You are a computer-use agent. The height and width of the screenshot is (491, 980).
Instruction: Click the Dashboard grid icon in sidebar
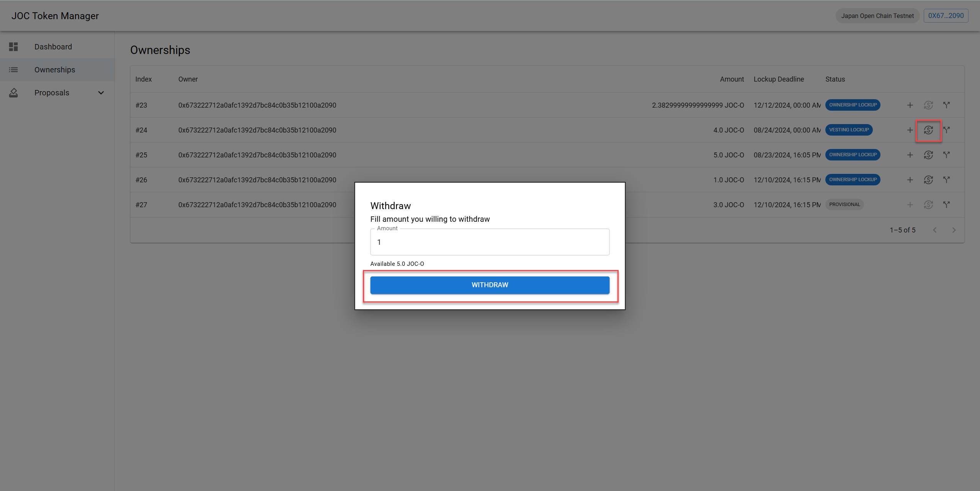click(x=13, y=47)
